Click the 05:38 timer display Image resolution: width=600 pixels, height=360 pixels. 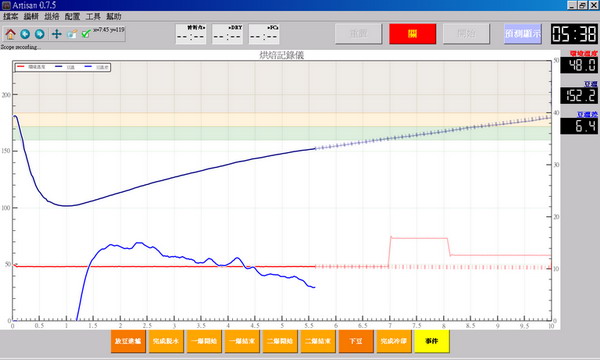coord(574,34)
